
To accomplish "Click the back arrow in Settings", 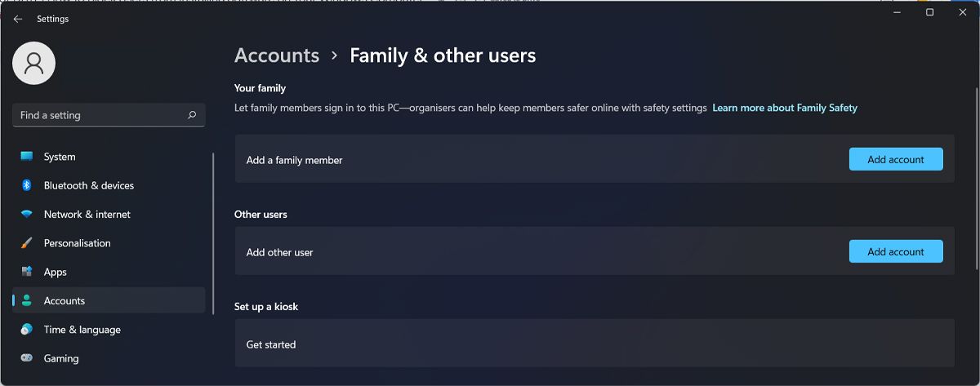I will click(18, 19).
